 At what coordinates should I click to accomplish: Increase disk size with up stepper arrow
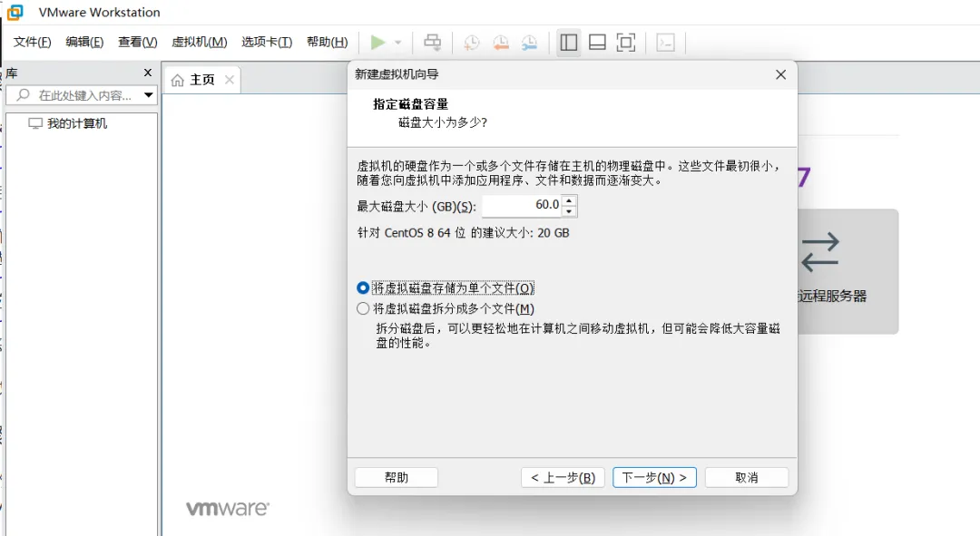(569, 200)
